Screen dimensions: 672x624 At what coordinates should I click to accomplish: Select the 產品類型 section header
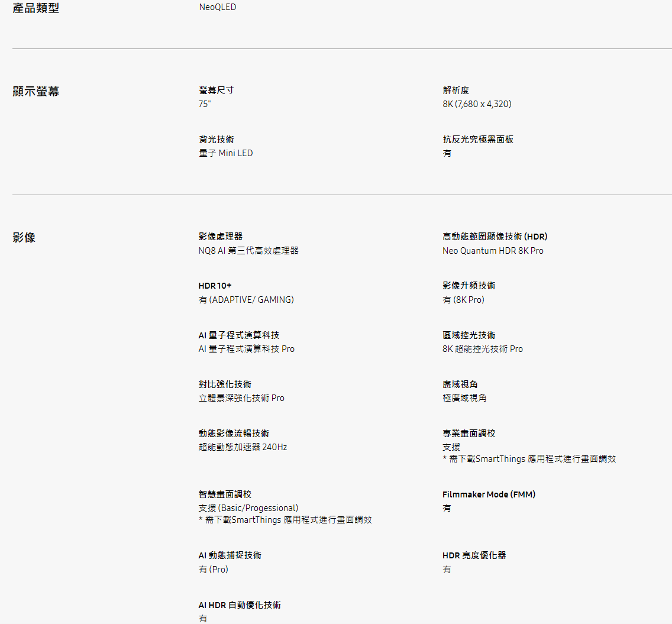pos(35,8)
